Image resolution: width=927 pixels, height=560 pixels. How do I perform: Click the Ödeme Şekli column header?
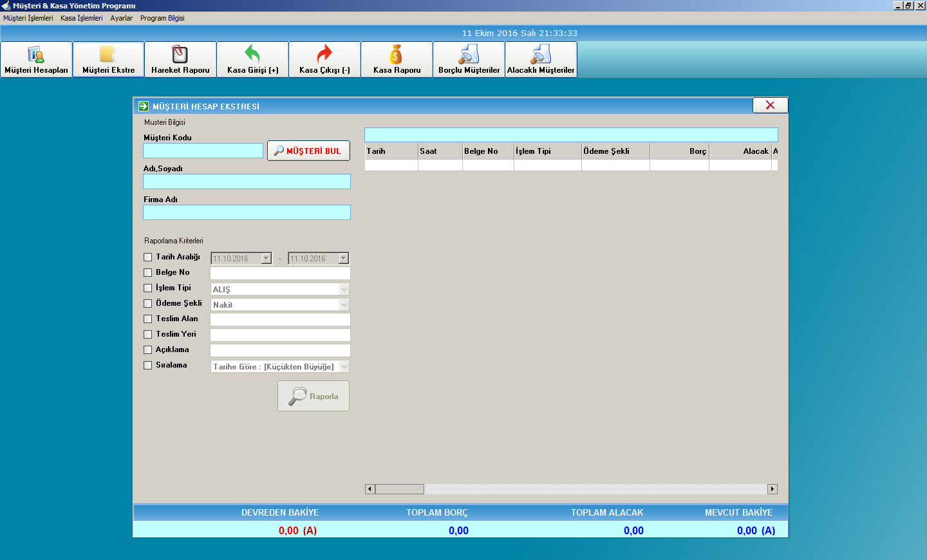615,151
